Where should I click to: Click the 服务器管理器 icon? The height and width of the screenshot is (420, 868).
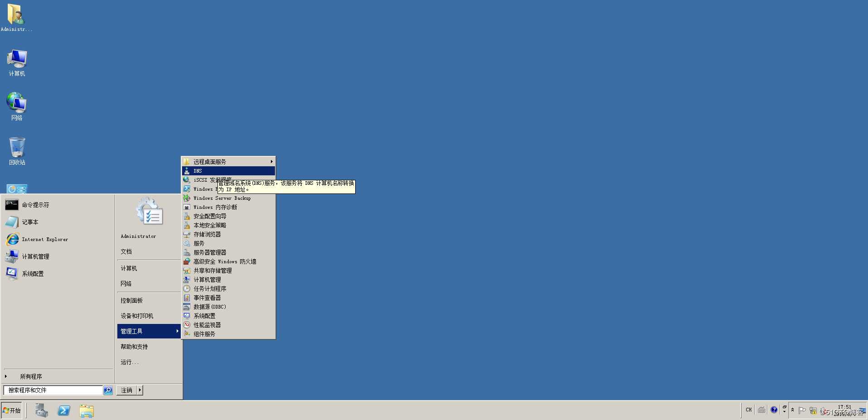[187, 252]
